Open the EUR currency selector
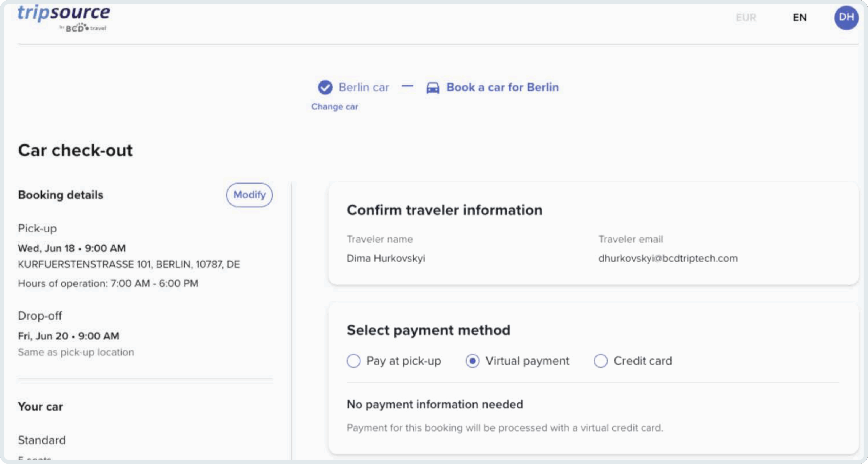 [x=746, y=18]
